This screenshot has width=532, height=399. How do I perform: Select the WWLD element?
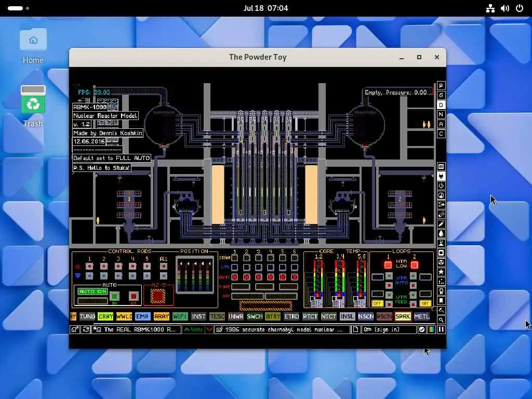click(124, 316)
